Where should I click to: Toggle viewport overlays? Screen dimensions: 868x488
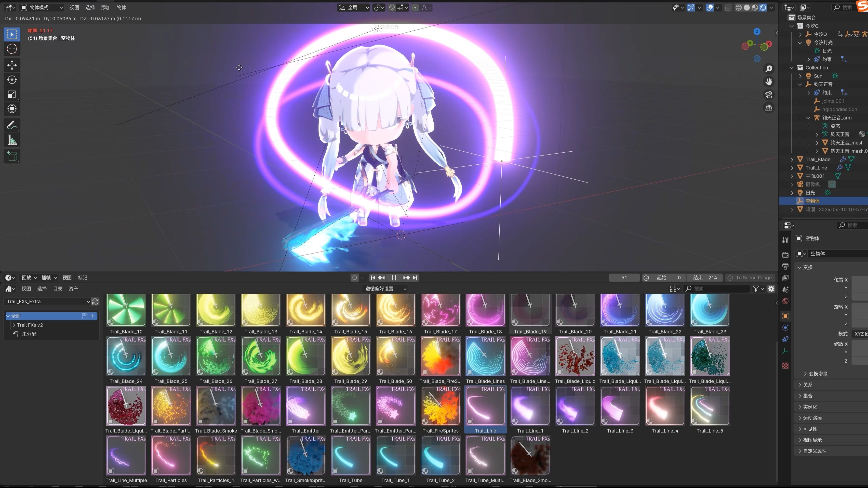click(710, 7)
